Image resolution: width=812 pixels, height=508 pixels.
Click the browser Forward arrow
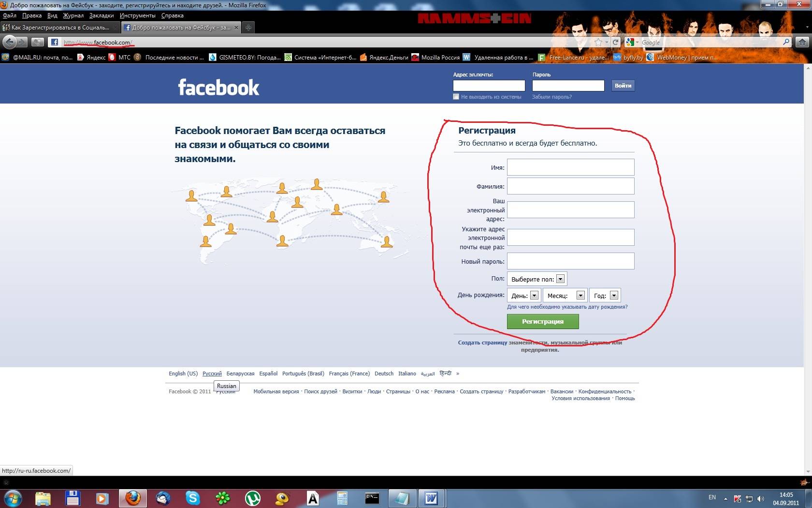22,42
